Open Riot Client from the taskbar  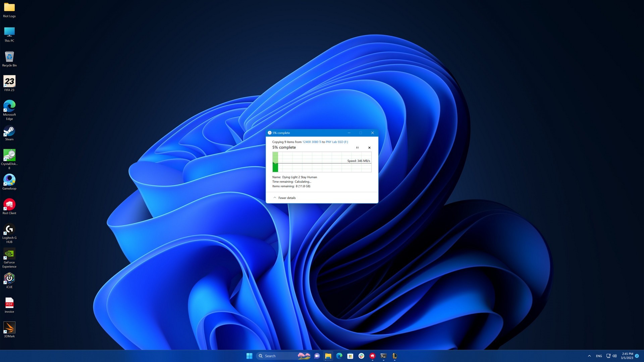[x=372, y=356]
